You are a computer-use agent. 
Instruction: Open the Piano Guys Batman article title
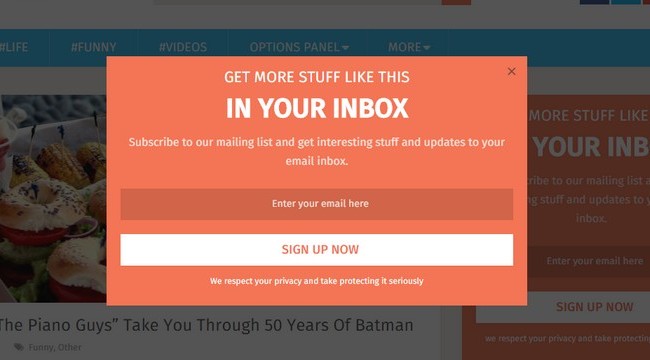click(x=206, y=325)
